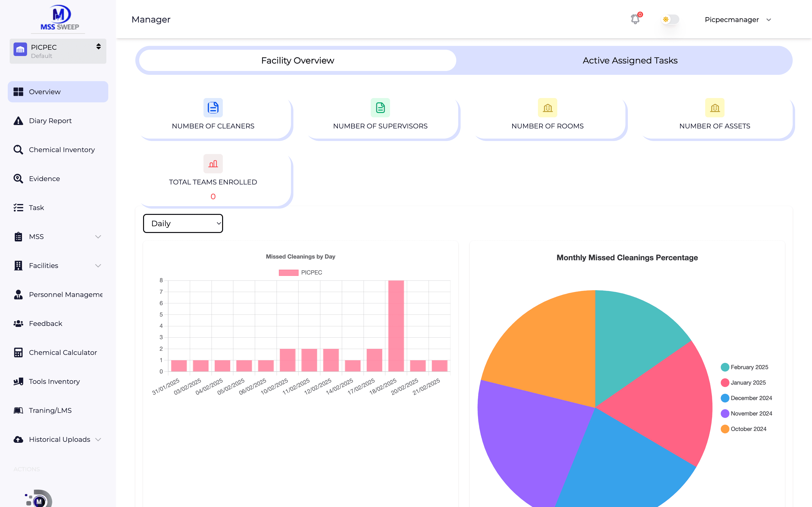Open Chemical Inventory magnifier icon
Image resolution: width=812 pixels, height=507 pixels.
tap(18, 149)
